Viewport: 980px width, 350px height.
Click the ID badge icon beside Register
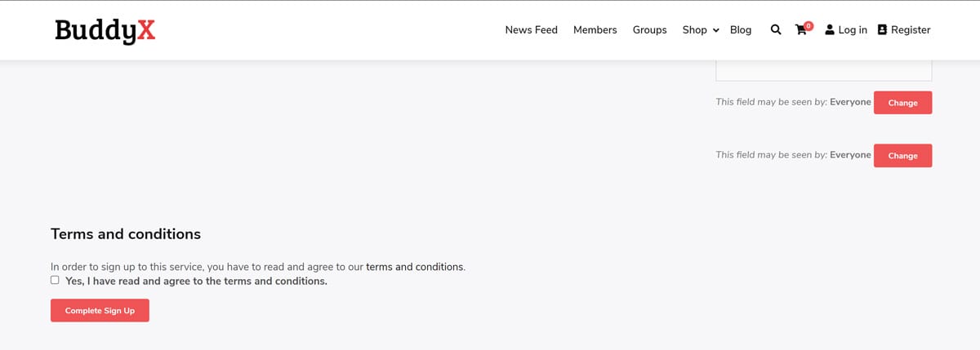(x=882, y=30)
